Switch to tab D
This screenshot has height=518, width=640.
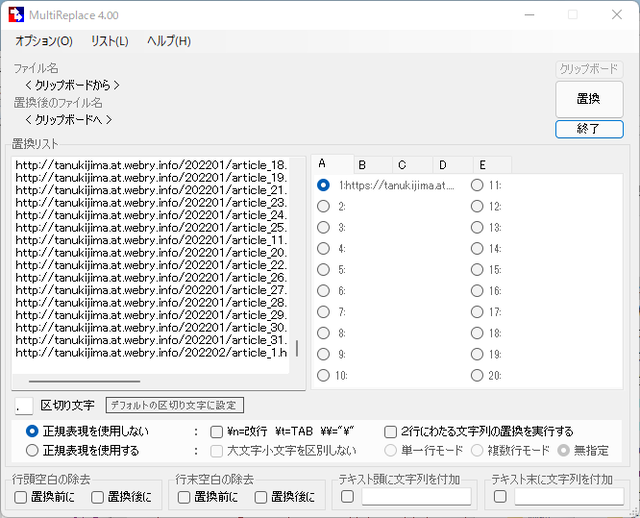tap(453, 165)
